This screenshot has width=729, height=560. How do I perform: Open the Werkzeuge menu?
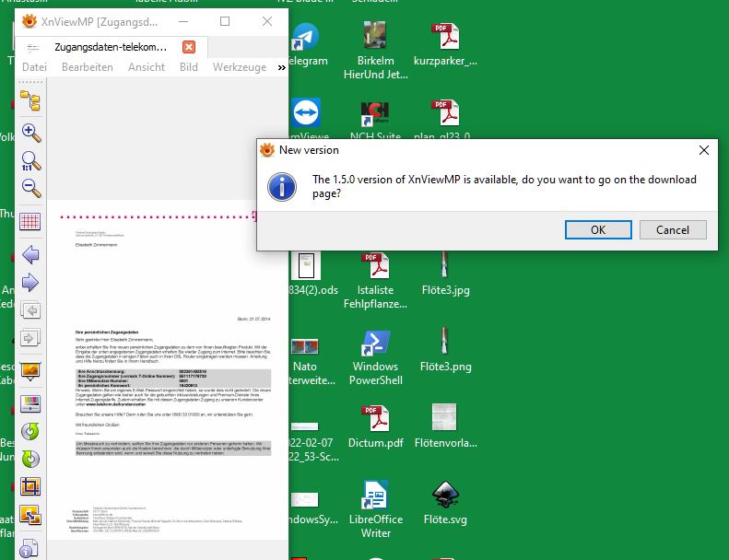click(240, 67)
